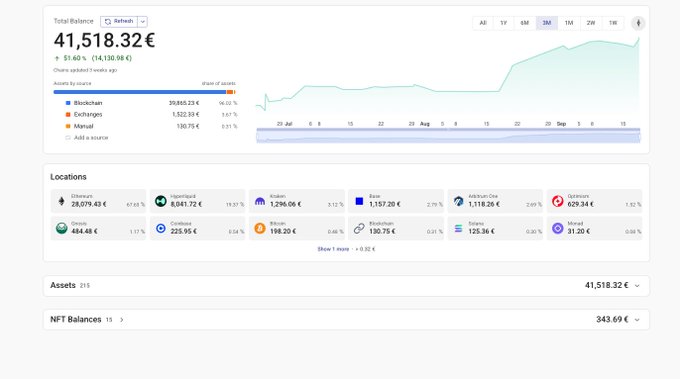The width and height of the screenshot is (680, 379).
Task: Click the total balance 41,518.32 € heading
Action: [x=105, y=41]
